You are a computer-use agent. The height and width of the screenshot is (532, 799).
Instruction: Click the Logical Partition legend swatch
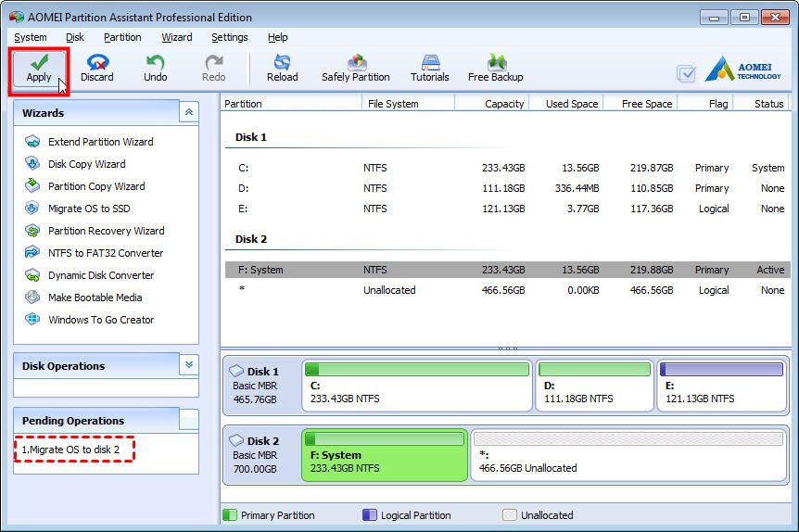[370, 514]
